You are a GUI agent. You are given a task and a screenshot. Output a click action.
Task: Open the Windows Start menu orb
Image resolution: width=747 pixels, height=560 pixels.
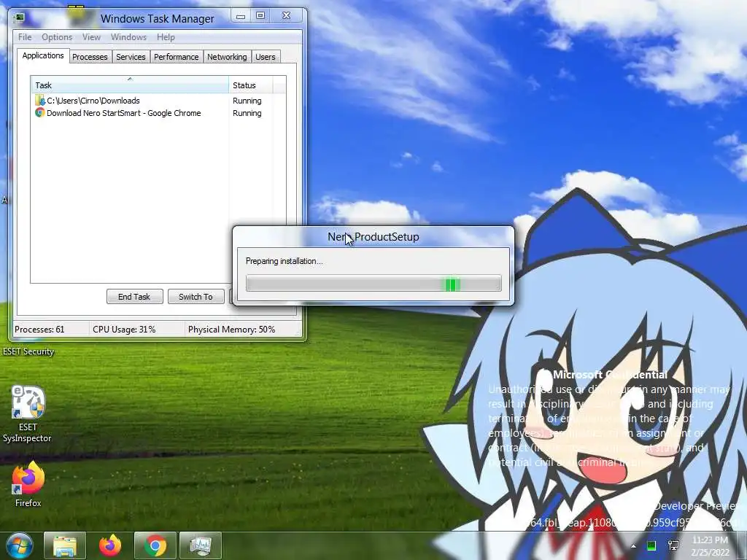click(19, 545)
